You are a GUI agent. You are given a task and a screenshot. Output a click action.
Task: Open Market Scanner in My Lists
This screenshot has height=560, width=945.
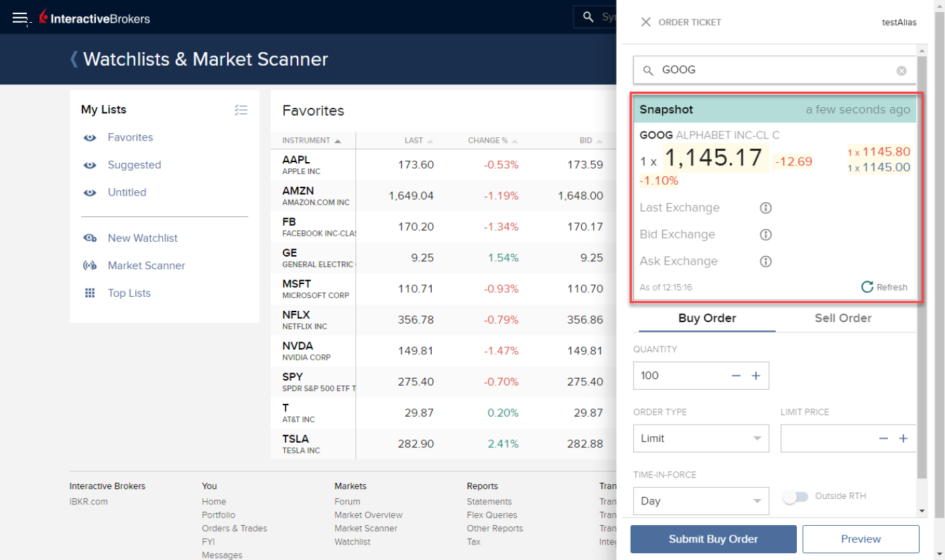[147, 266]
